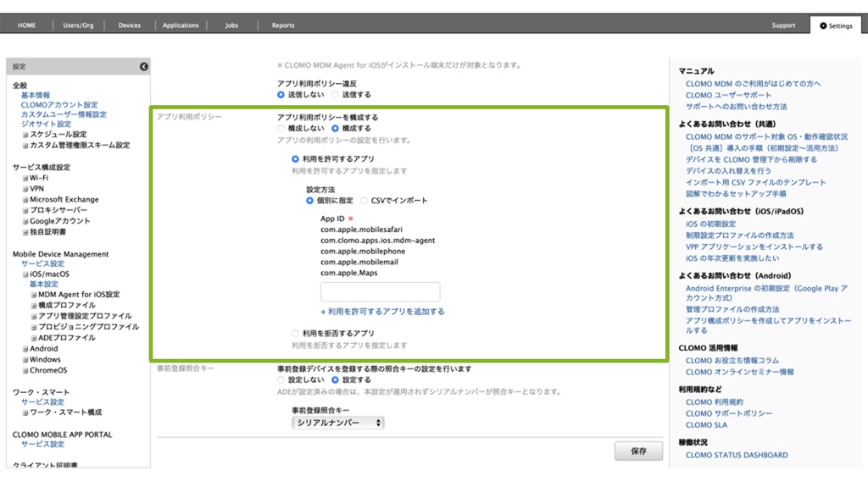Click the 利用を許可するアプリを追加する link
868x487 pixels.
[x=382, y=312]
